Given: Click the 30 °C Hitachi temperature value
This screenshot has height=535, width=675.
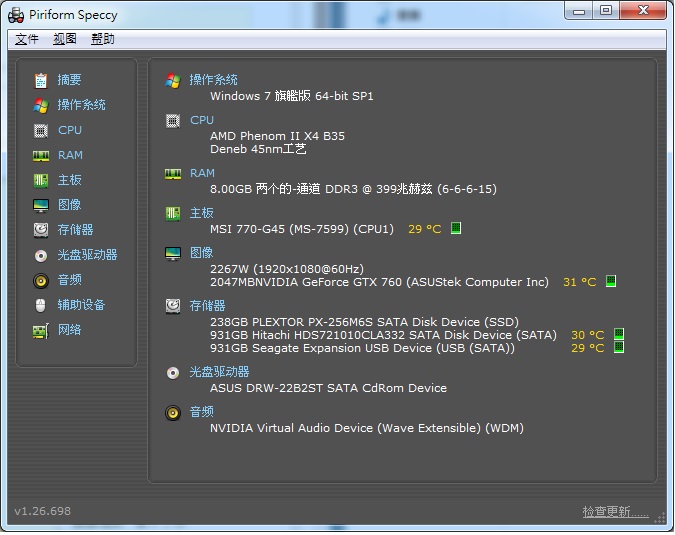Looking at the screenshot, I should click(x=588, y=335).
